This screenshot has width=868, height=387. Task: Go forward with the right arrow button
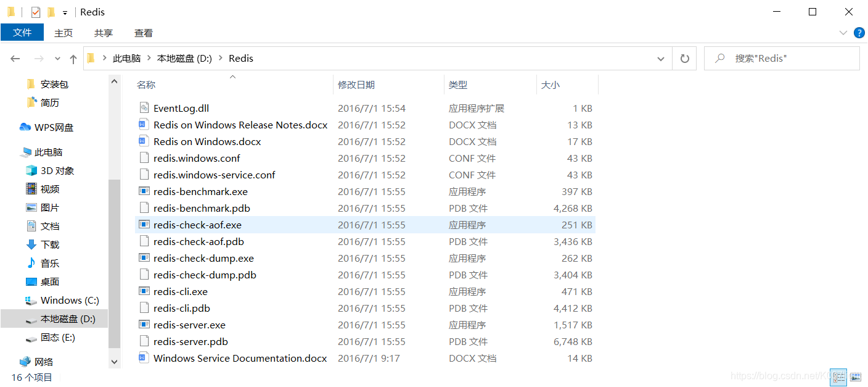[x=38, y=59]
